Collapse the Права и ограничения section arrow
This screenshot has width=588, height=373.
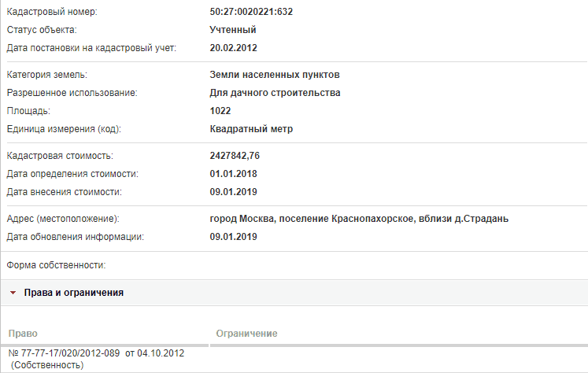[13, 293]
